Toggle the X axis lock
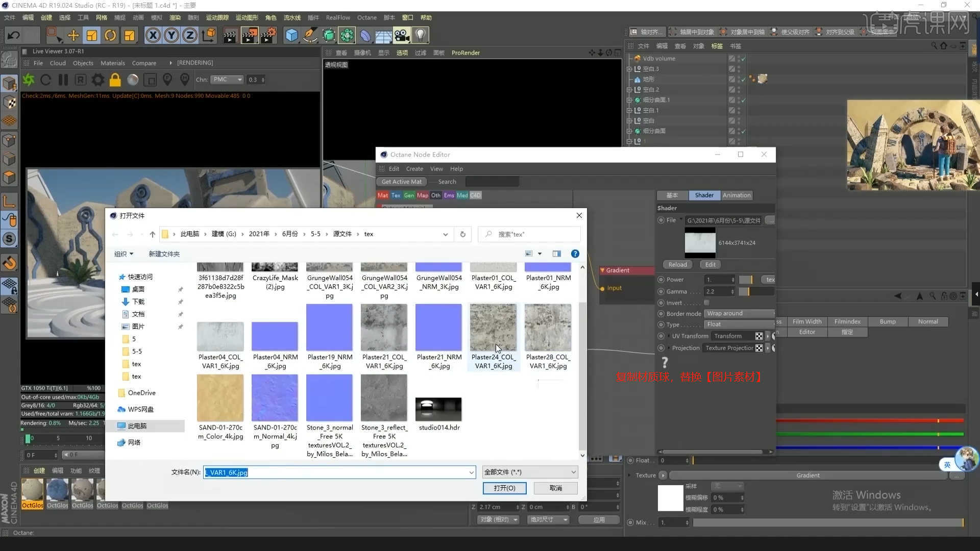The width and height of the screenshot is (980, 551). pyautogui.click(x=153, y=35)
